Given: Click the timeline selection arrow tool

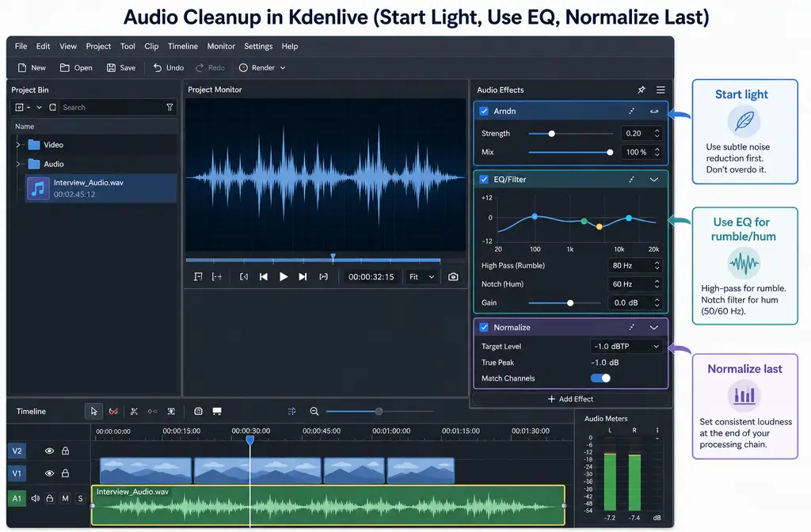Looking at the screenshot, I should click(93, 412).
